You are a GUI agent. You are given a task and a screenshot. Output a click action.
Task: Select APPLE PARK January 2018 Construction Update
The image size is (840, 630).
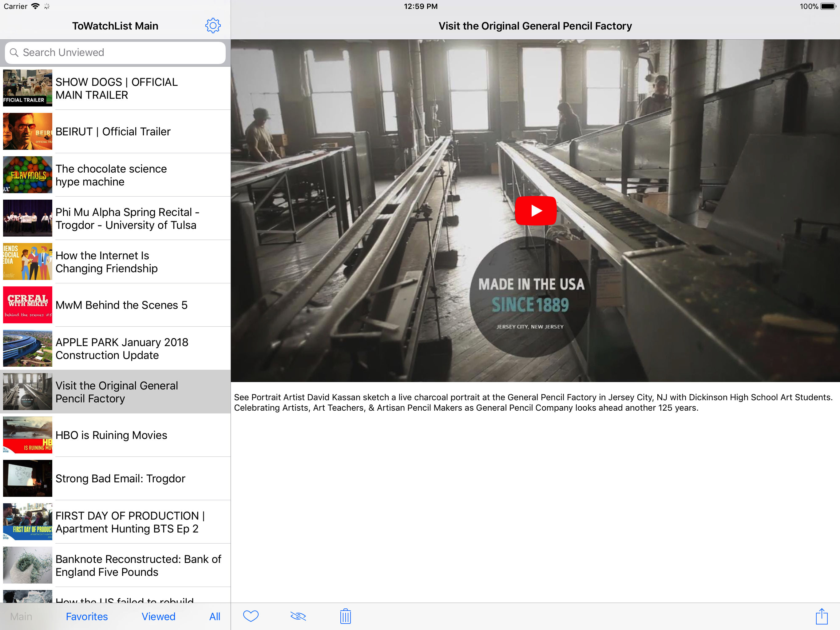point(115,348)
